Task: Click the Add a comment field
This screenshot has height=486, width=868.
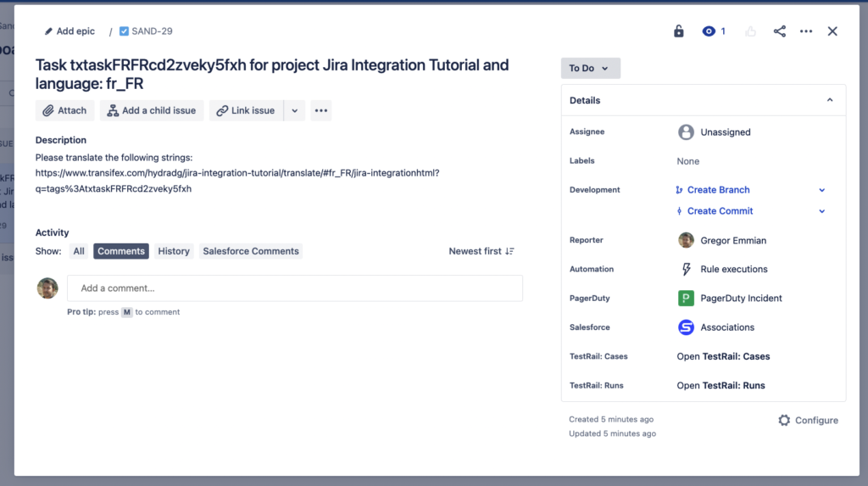Action: [x=295, y=288]
